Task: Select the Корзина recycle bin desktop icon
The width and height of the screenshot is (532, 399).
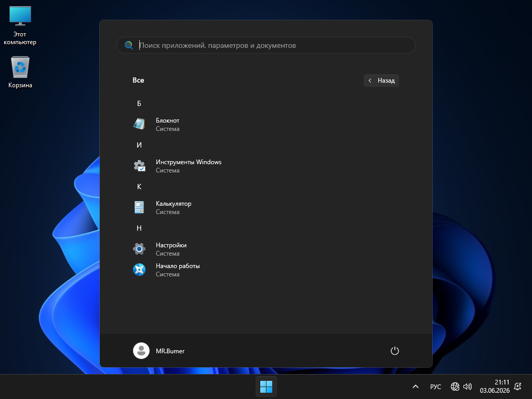Action: point(20,72)
